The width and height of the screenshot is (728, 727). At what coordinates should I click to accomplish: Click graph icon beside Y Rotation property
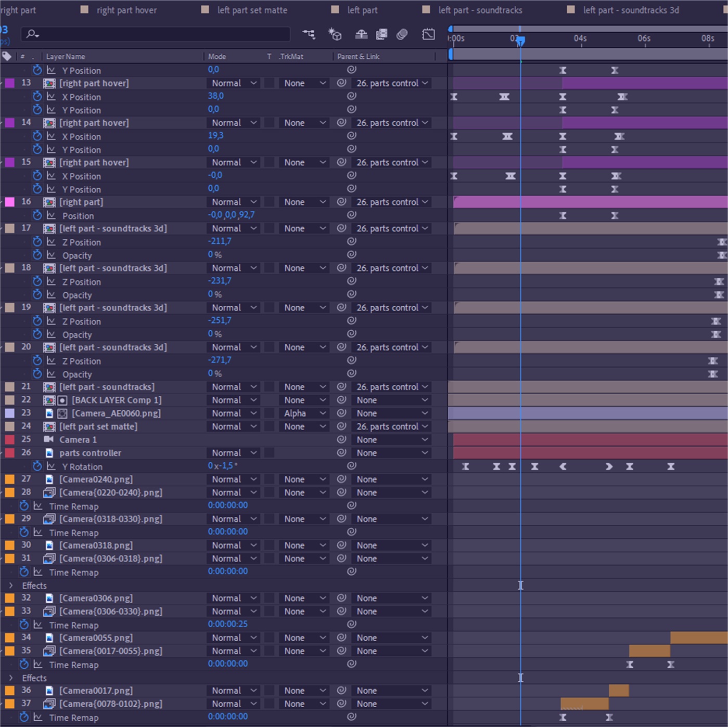click(x=51, y=466)
